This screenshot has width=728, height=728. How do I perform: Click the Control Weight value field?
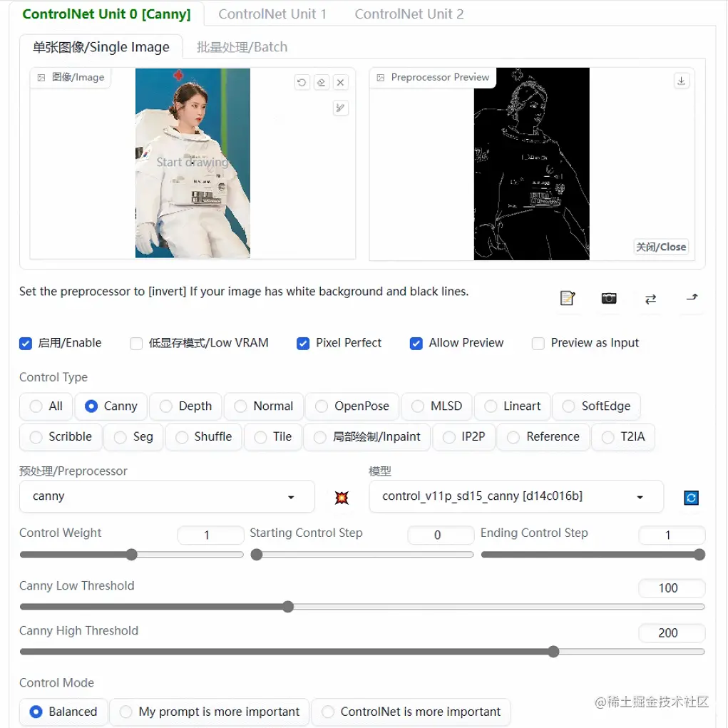point(210,535)
